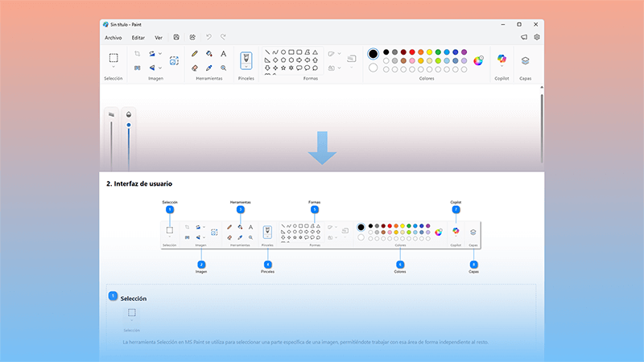Open the Capas layers panel
The height and width of the screenshot is (362, 644).
click(525, 60)
